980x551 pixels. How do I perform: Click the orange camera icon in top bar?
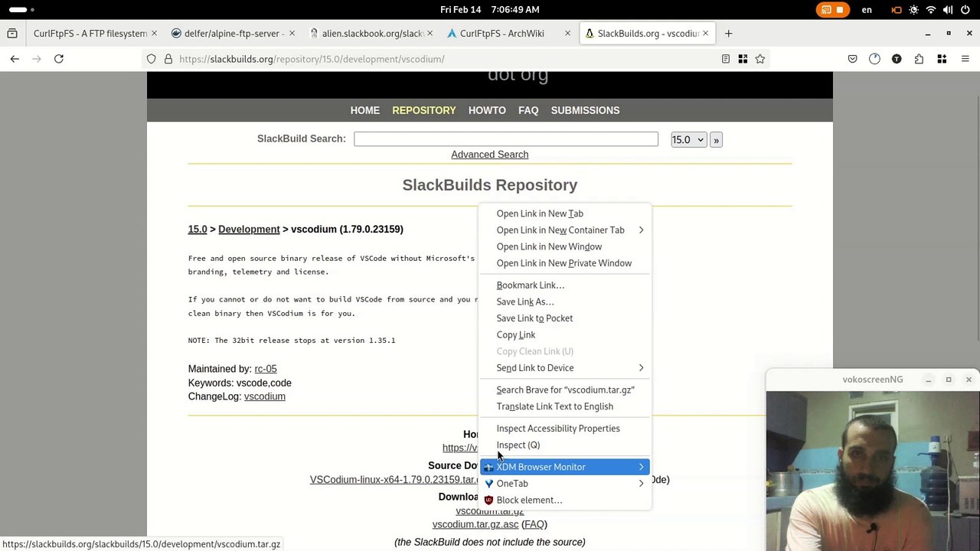click(x=897, y=10)
